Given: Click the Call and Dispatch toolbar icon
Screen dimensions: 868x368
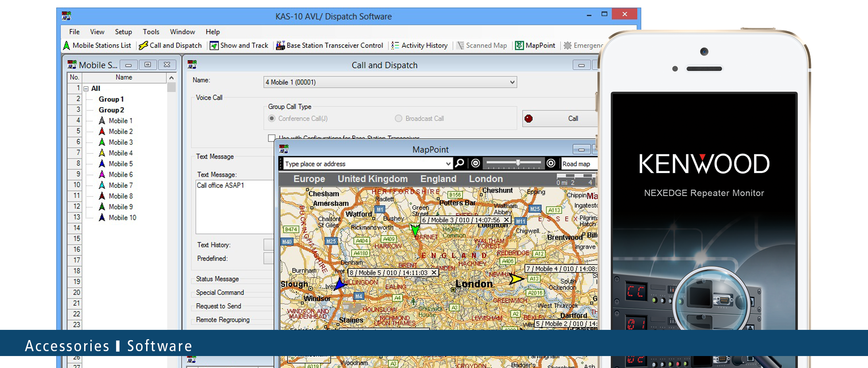Looking at the screenshot, I should pos(143,45).
